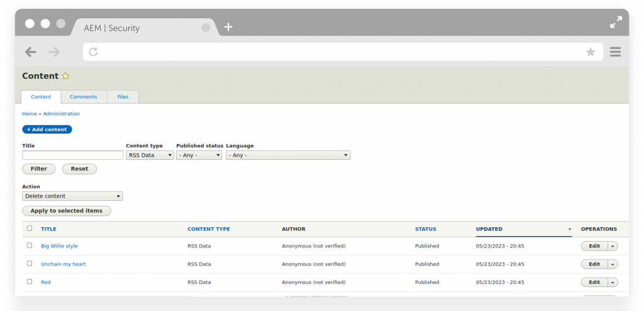The image size is (644, 311).
Task: Open a new browser tab
Action: [x=228, y=27]
